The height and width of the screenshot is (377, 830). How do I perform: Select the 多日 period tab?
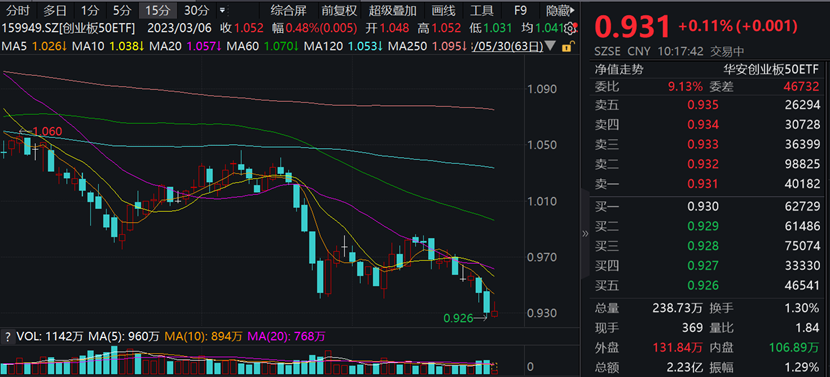click(x=55, y=10)
